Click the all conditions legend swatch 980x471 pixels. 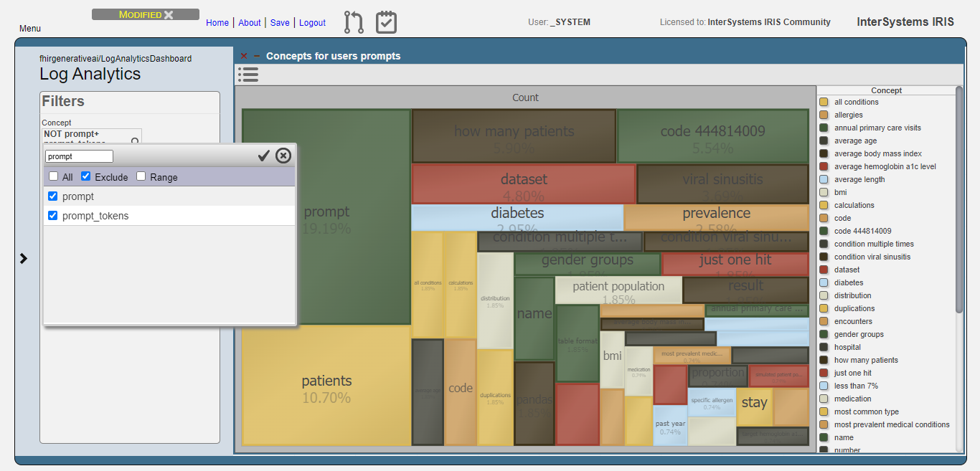pos(824,102)
